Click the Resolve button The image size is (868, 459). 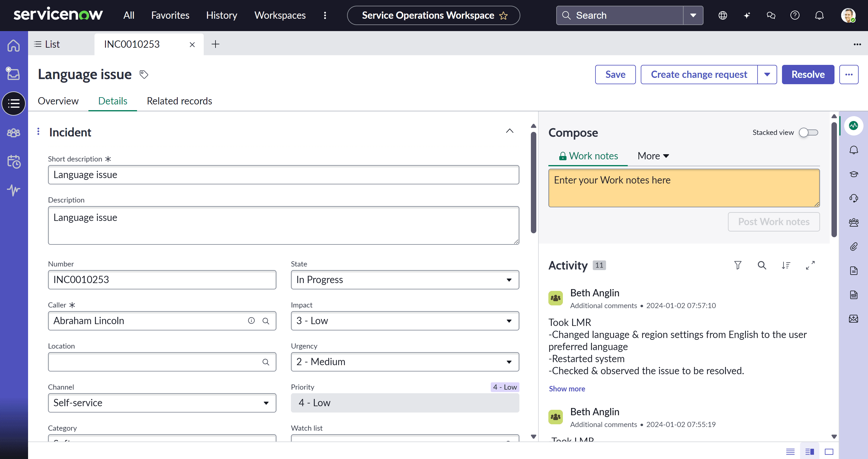(808, 74)
